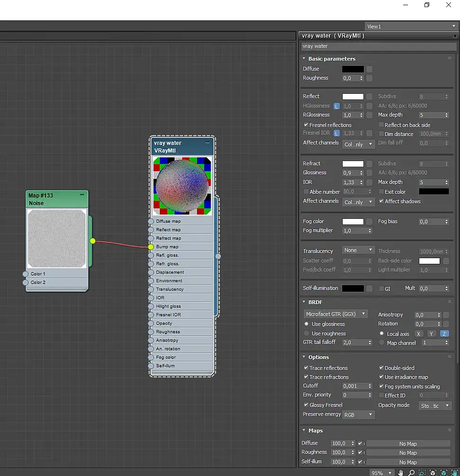Collapse the Options rollout
Screen dimensions: 460x476
tap(304, 357)
